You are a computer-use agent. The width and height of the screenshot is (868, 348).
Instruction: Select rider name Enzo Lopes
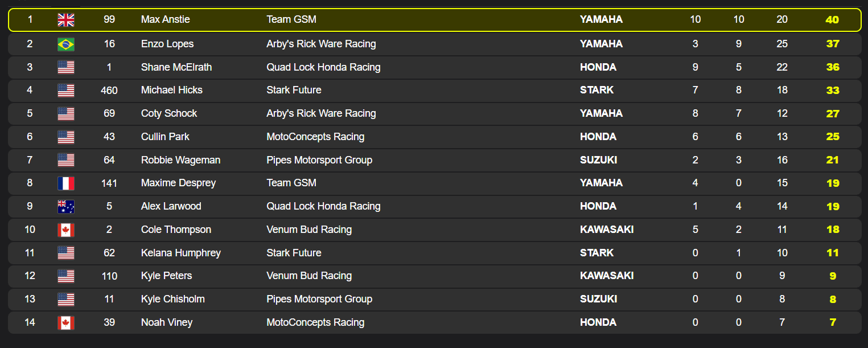[x=167, y=44]
